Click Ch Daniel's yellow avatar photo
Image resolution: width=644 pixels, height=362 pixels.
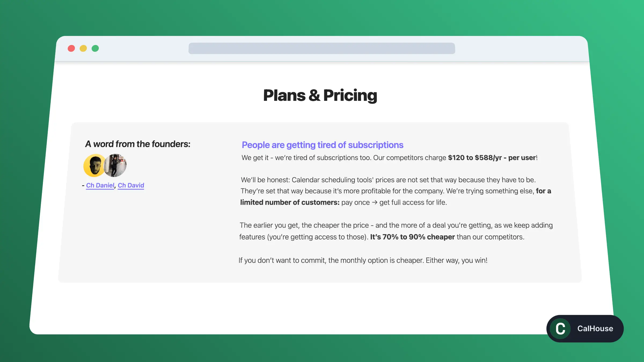[x=94, y=165]
